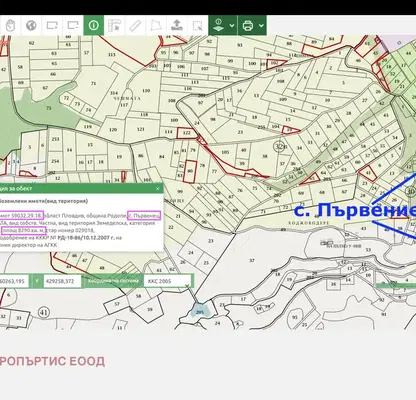Click the Y coordinate field 429258,372

pos(63,281)
